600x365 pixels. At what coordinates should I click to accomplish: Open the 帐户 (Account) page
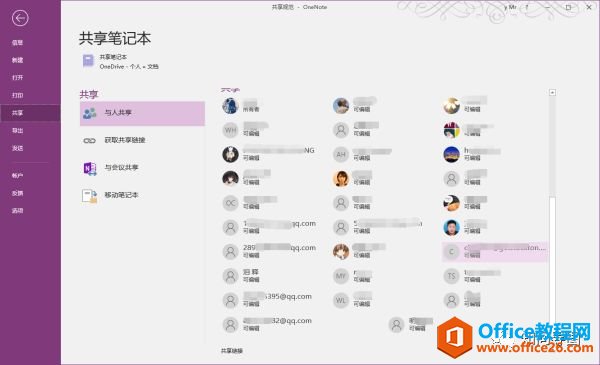17,176
